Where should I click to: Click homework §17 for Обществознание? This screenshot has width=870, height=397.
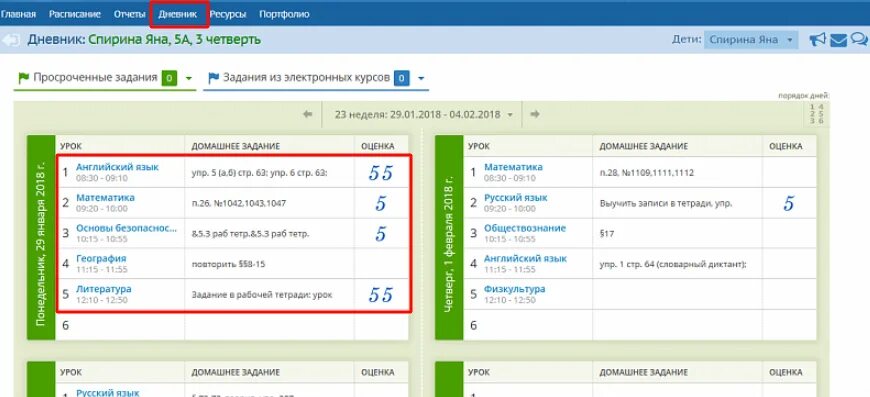click(608, 234)
